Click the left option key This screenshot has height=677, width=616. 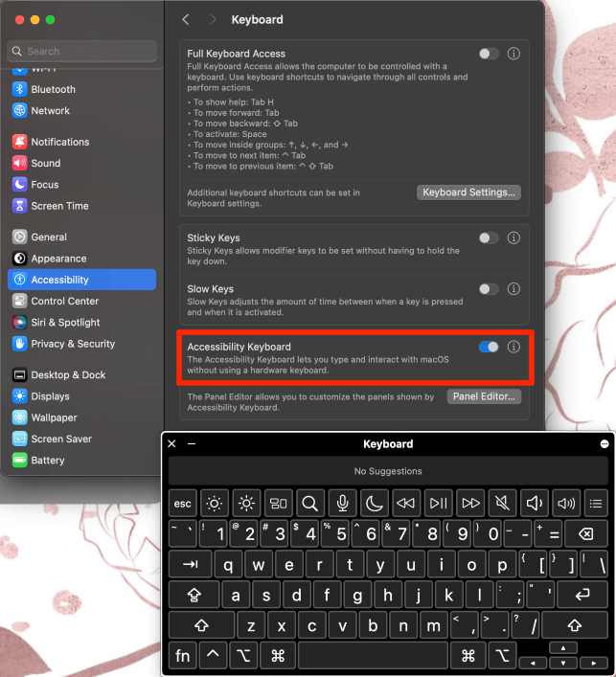[243, 656]
